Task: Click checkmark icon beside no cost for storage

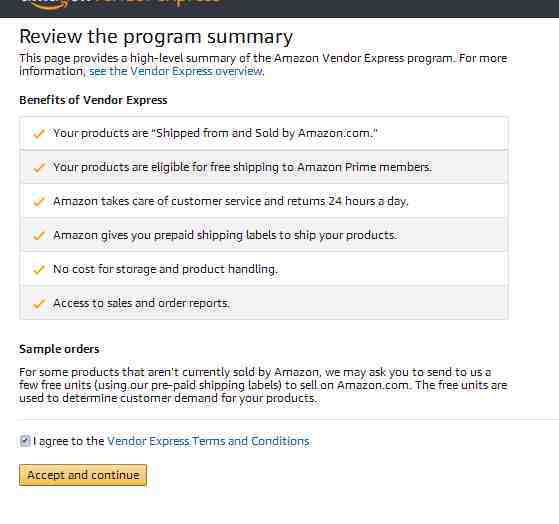Action: coord(39,269)
